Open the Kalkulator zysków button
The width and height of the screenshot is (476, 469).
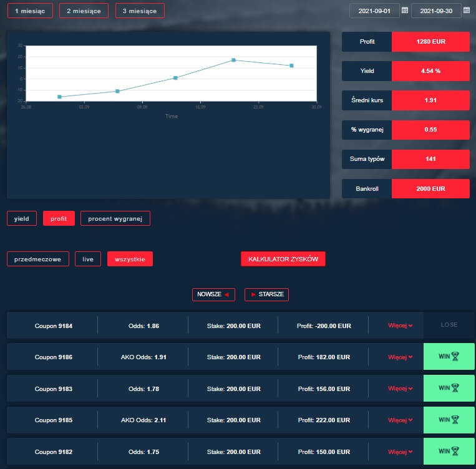click(283, 259)
